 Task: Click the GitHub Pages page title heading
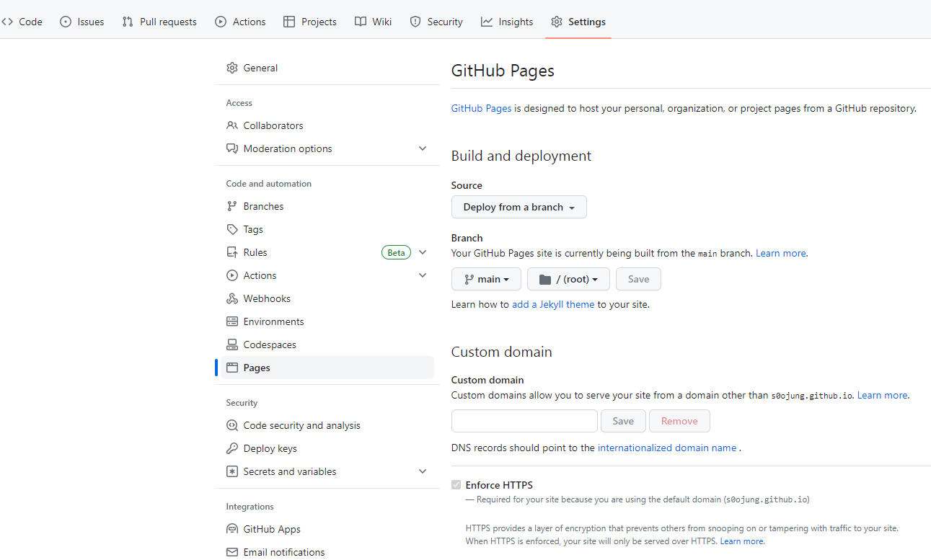[x=503, y=71]
